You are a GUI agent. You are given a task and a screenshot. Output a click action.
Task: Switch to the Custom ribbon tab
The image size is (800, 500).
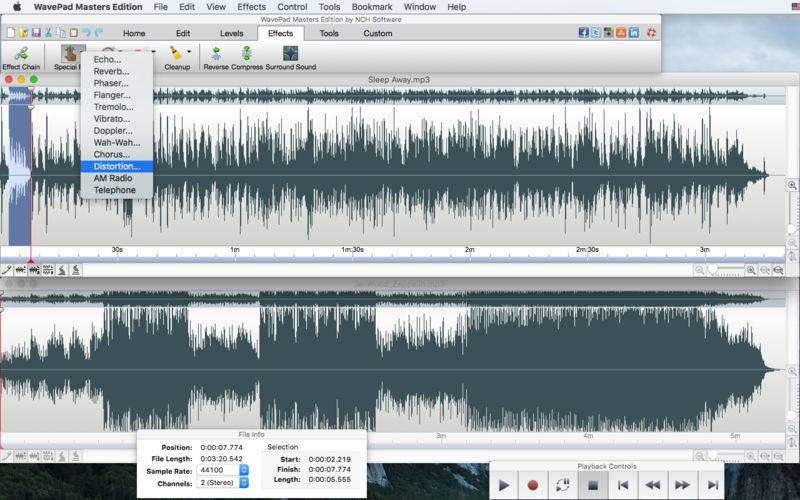378,33
